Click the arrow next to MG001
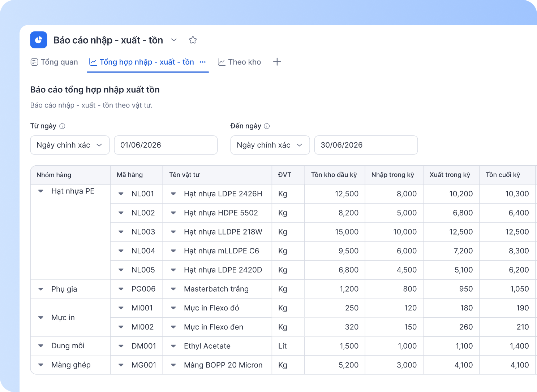537x392 pixels. [x=121, y=365]
